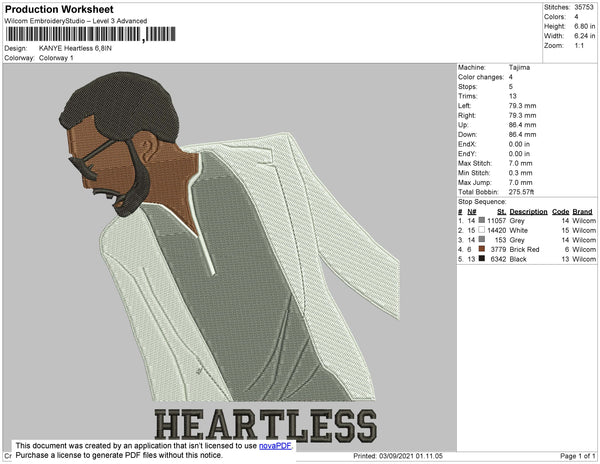Viewport: 600px width, 464px height.
Task: Click the HEARTLESS embroidered lettering
Action: (x=266, y=425)
